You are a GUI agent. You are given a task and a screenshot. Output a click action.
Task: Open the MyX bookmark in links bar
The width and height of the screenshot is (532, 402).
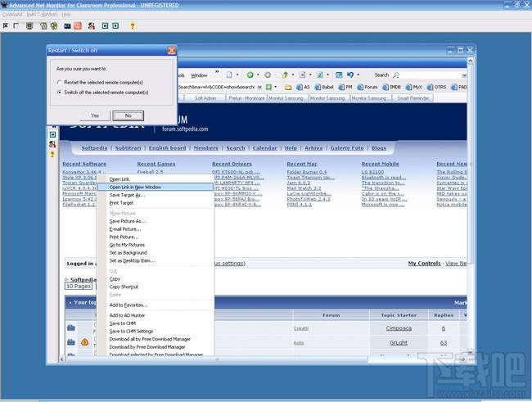click(414, 88)
